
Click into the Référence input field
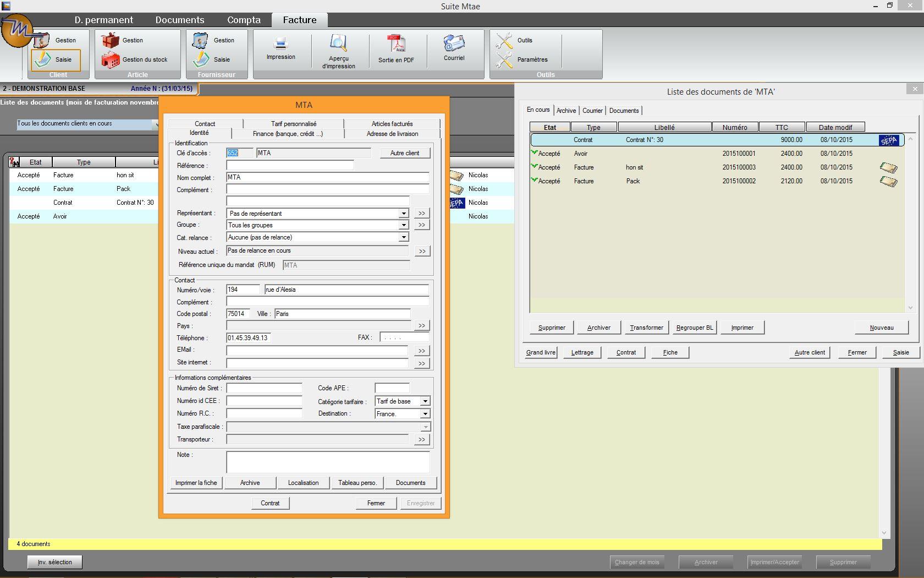pos(290,165)
